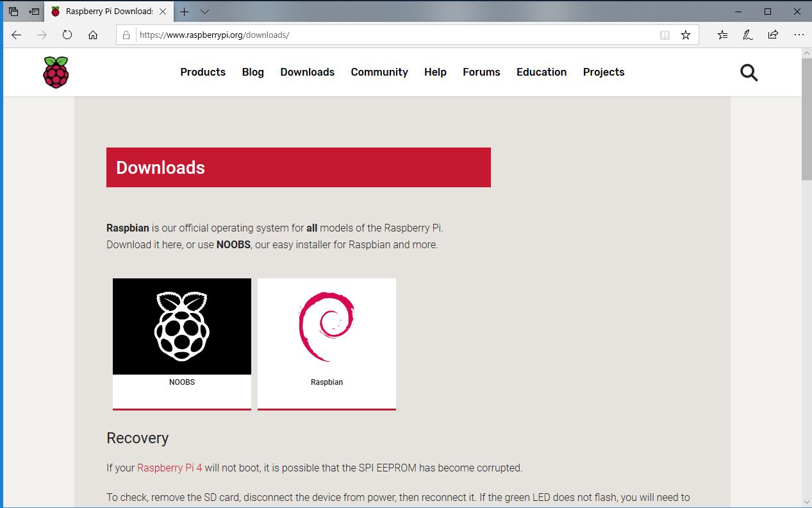Image resolution: width=812 pixels, height=508 pixels.
Task: Open Projects nav item
Action: click(x=604, y=72)
